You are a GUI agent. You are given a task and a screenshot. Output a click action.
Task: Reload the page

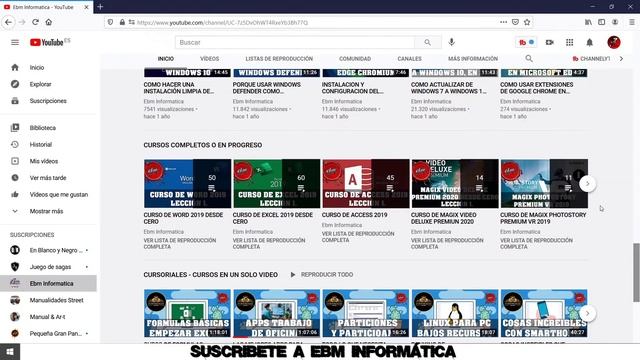(36, 22)
